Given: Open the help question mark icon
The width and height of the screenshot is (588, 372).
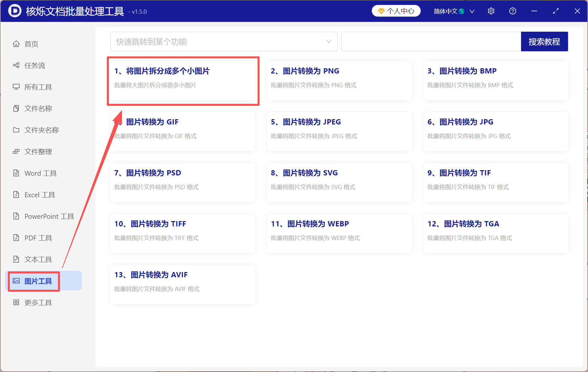Looking at the screenshot, I should click(x=513, y=11).
